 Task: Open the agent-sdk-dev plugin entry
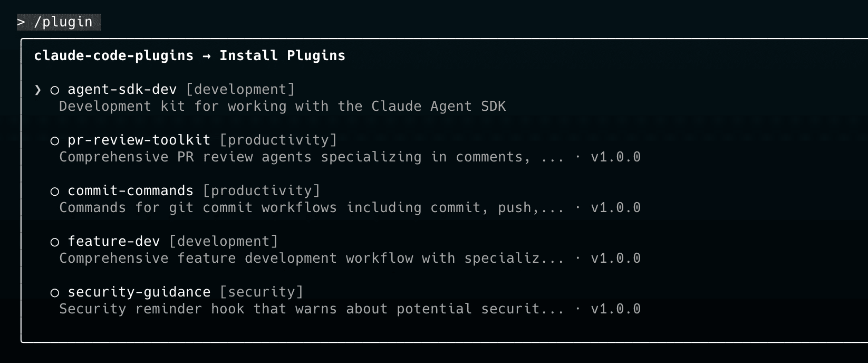(122, 90)
